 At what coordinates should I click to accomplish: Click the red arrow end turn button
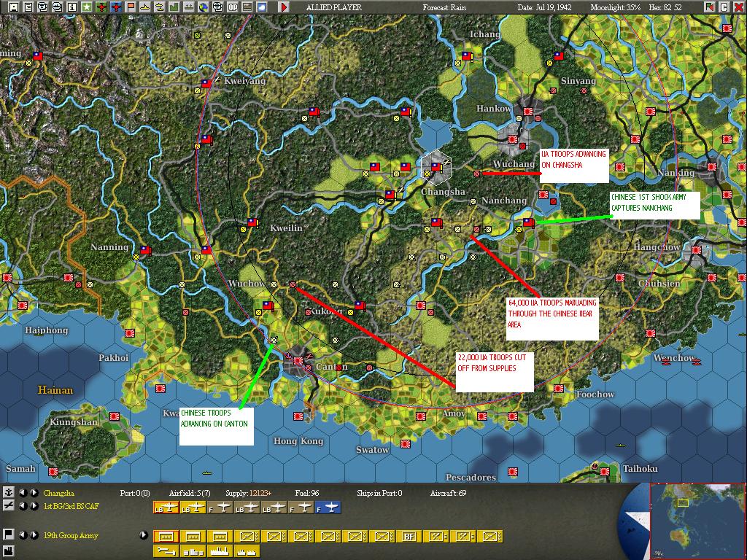point(283,7)
